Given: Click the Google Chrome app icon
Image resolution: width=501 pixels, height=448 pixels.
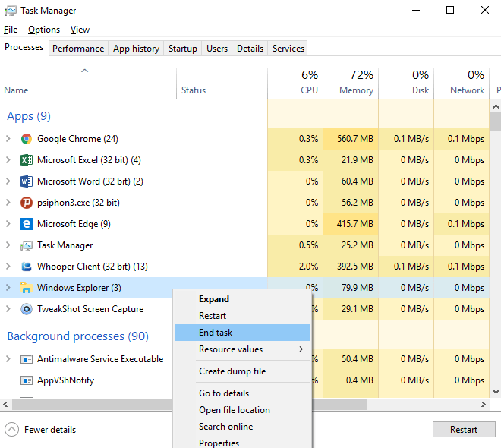Looking at the screenshot, I should [27, 139].
